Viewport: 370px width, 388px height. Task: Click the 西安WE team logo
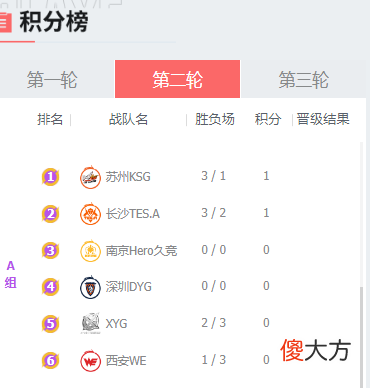point(90,361)
